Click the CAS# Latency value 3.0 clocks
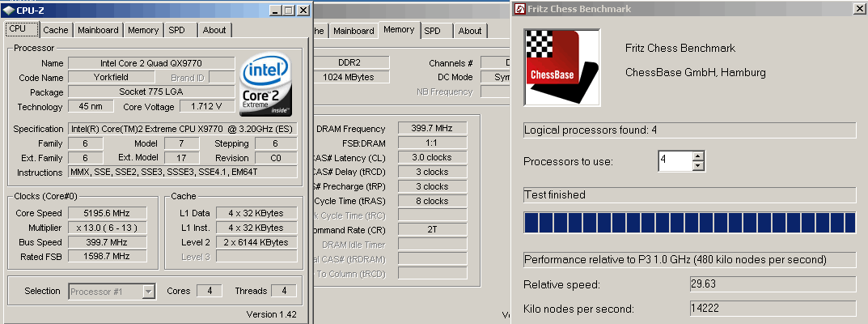Screen dimensions: 868x324 432,157
